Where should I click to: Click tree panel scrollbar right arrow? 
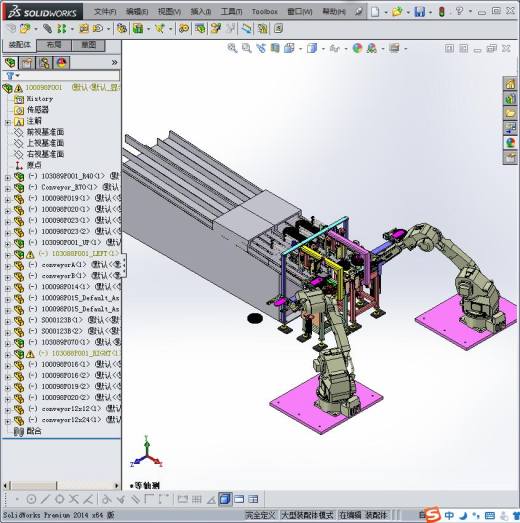pos(116,485)
